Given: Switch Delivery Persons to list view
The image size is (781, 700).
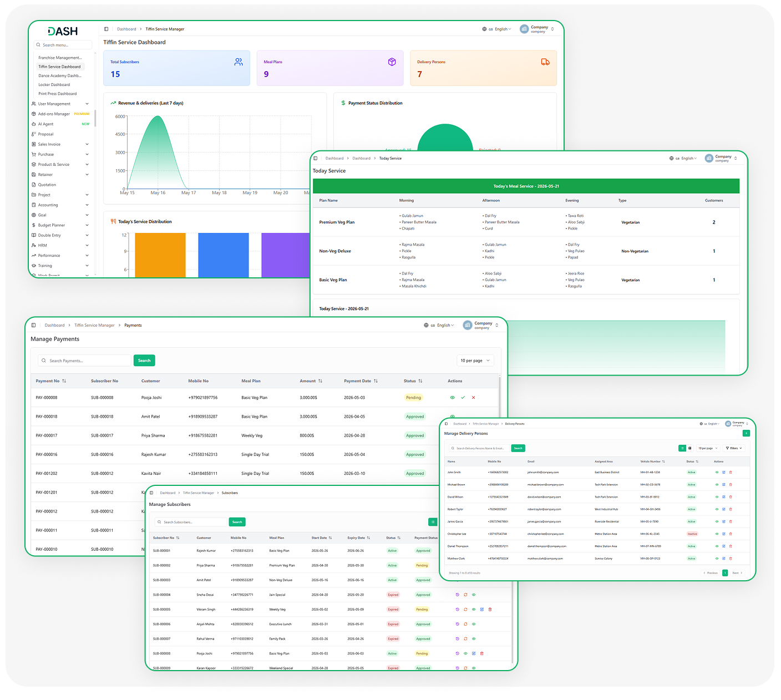Looking at the screenshot, I should coord(682,448).
